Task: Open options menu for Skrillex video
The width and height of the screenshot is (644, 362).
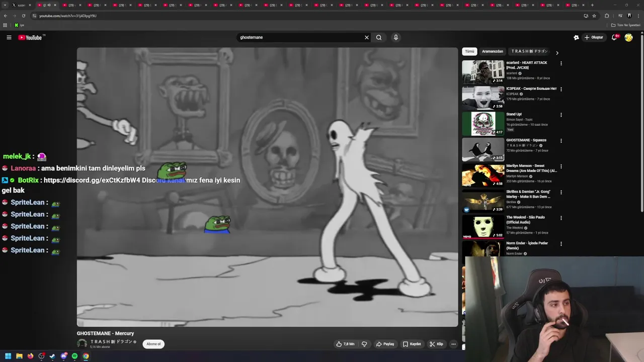Action: 561,192
